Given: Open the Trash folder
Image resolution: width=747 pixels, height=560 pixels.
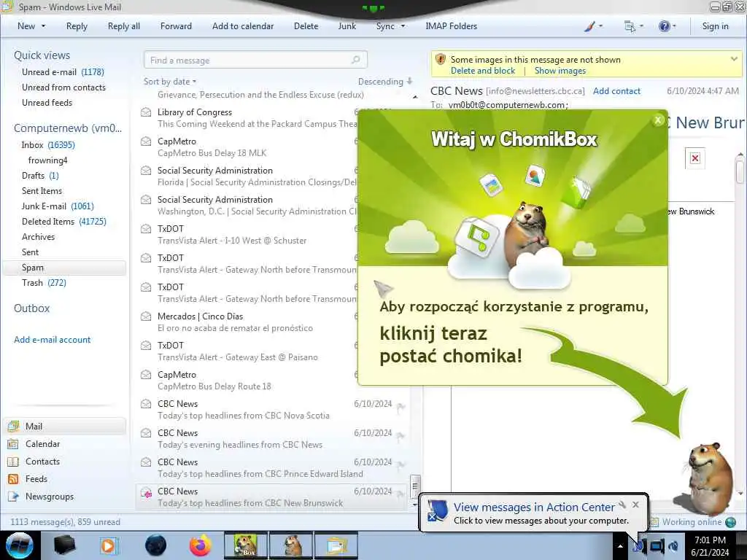Looking at the screenshot, I should (x=44, y=283).
